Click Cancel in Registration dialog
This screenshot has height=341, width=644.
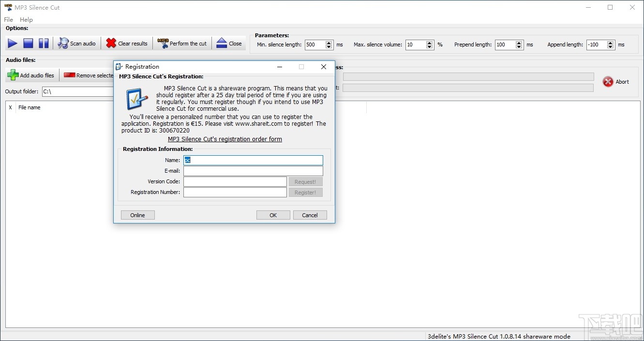point(310,215)
